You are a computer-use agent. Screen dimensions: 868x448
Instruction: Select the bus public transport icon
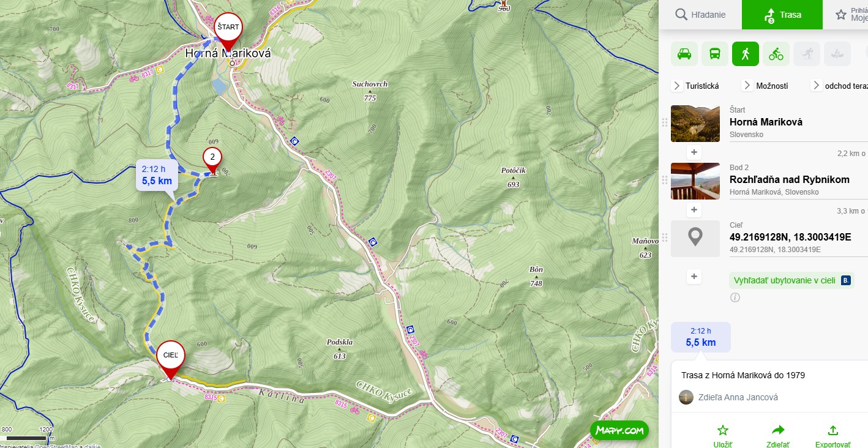click(715, 54)
